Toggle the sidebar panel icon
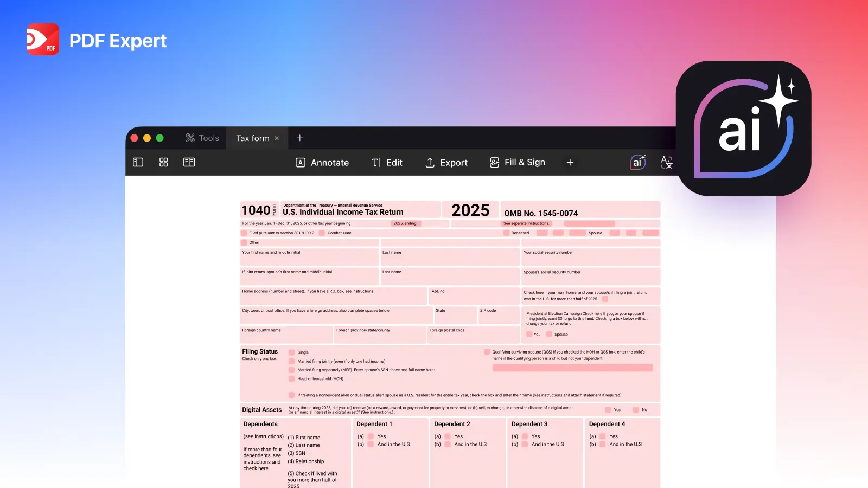 138,162
